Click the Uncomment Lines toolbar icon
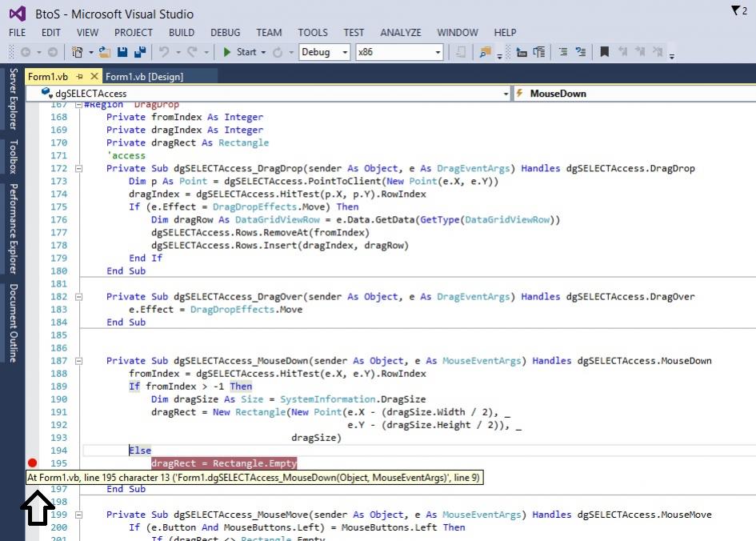 tap(581, 52)
